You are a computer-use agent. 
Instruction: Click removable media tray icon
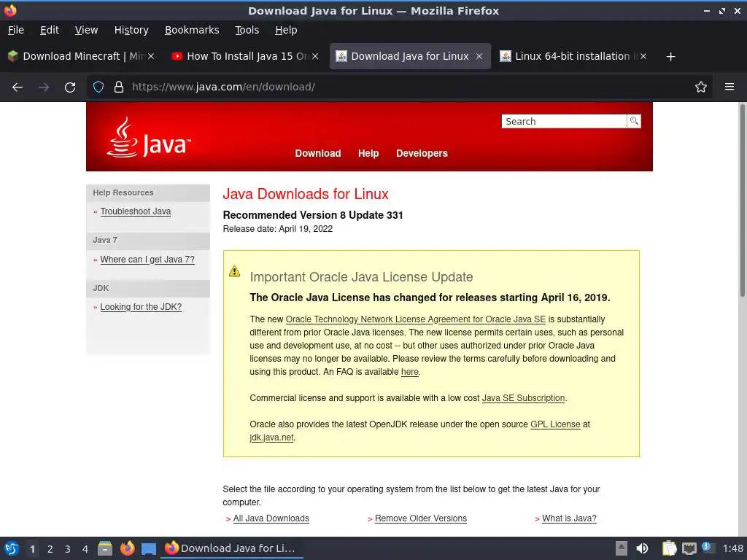(622, 548)
